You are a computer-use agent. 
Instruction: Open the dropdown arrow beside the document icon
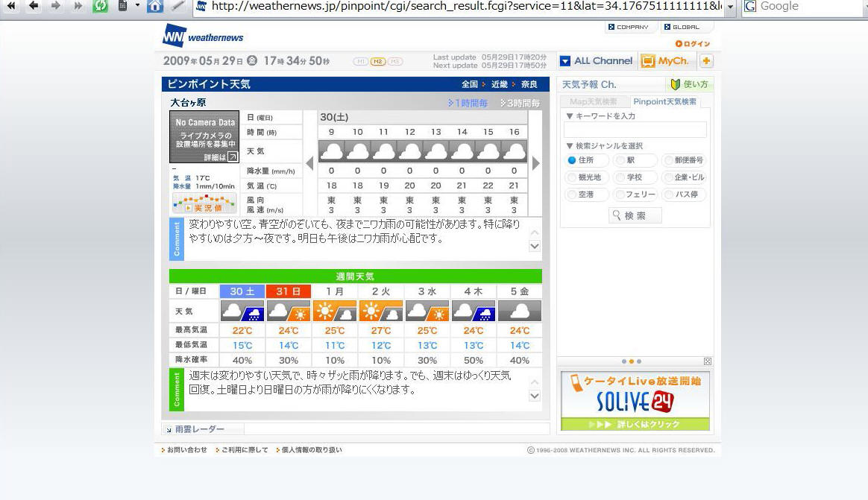coord(137,5)
